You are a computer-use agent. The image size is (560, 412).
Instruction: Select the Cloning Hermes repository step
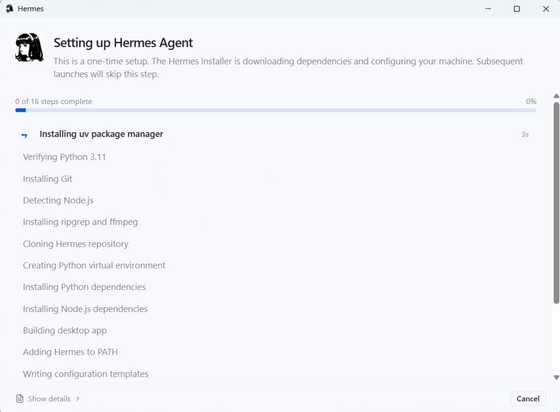point(75,244)
